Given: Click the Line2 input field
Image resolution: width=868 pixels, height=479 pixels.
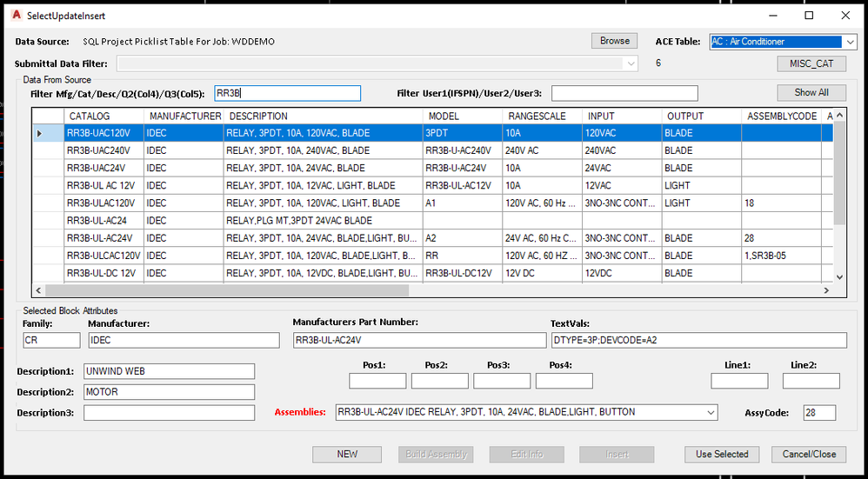Looking at the screenshot, I should click(x=811, y=381).
